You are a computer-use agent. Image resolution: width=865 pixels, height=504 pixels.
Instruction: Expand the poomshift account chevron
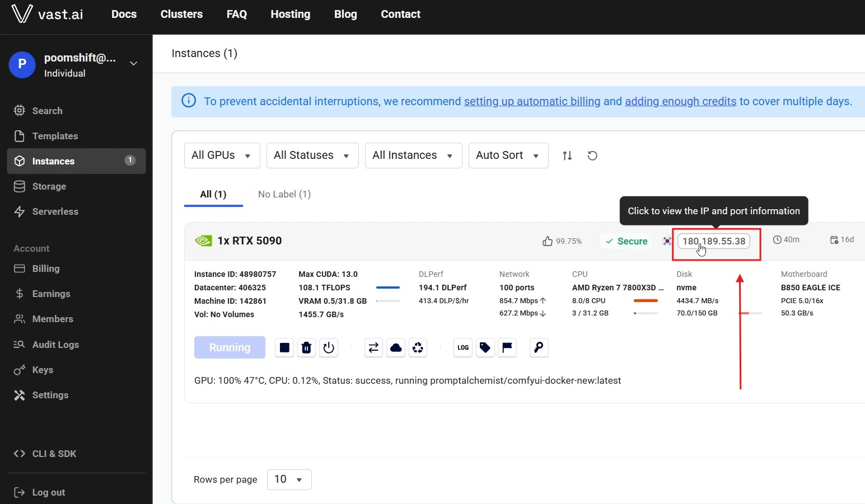coord(133,64)
